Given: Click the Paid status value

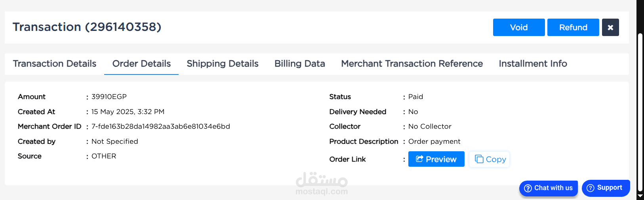Looking at the screenshot, I should pos(415,97).
